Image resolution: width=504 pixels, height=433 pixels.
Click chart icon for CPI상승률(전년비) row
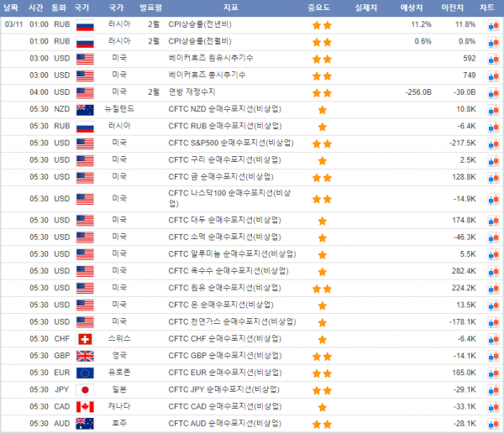pyautogui.click(x=493, y=24)
